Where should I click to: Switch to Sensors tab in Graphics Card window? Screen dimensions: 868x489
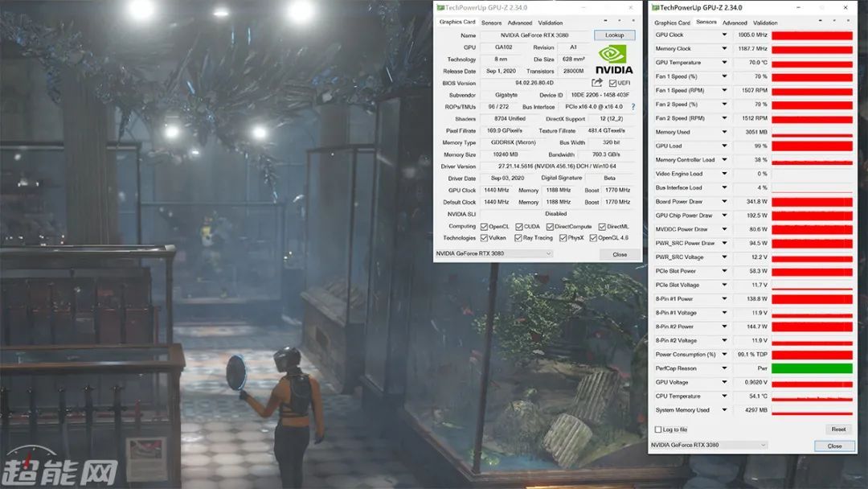click(x=491, y=23)
